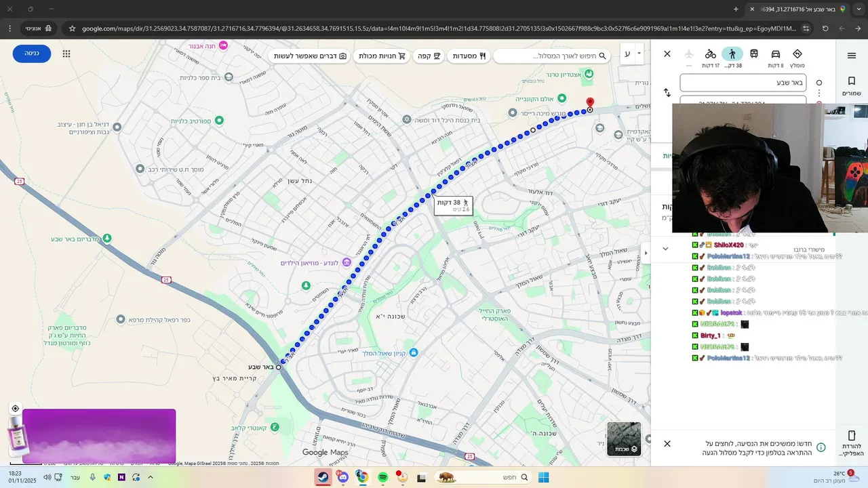Click the search magnifier icon
This screenshot has width=868, height=488.
604,56
